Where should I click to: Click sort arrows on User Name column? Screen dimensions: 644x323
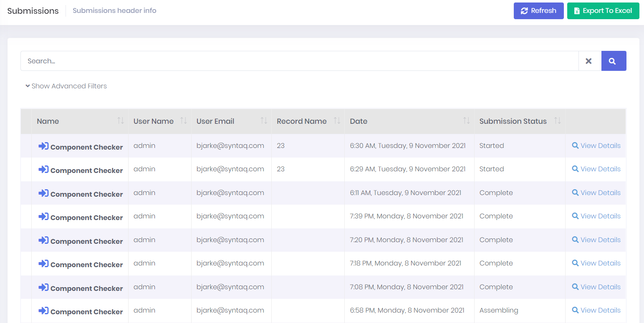[183, 121]
